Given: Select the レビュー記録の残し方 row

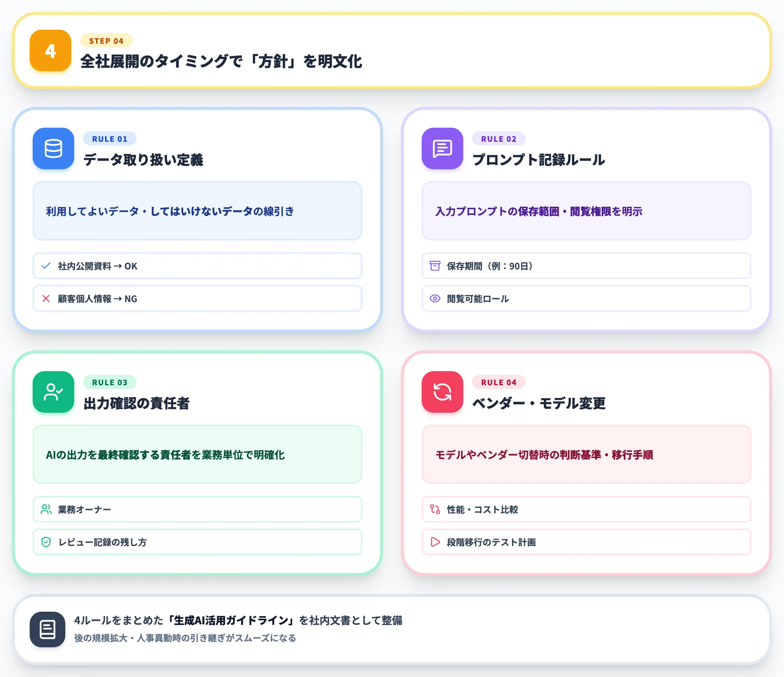Looking at the screenshot, I should (x=197, y=542).
